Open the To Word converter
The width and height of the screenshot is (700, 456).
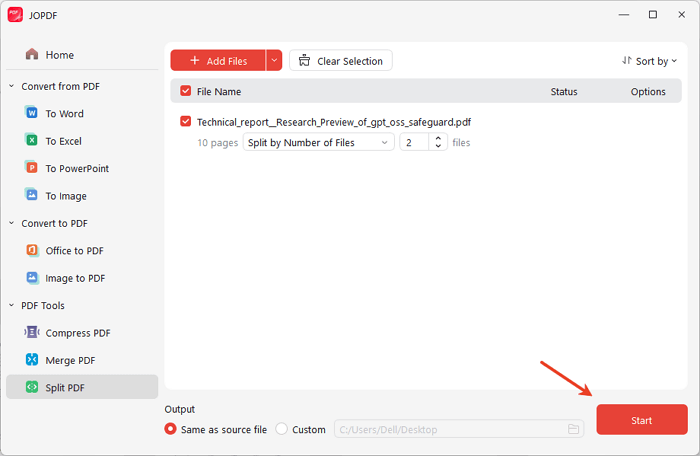[83, 113]
